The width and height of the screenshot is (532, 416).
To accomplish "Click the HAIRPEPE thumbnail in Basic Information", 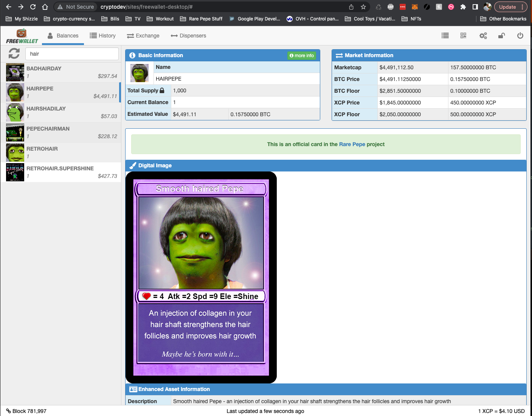I will 140,73.
